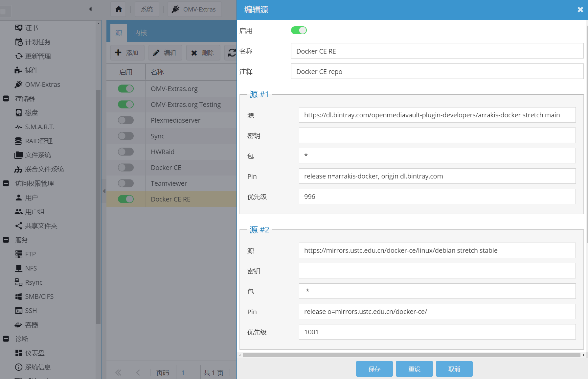Open the 插件 plugins page
Screen dimensions: 588x379
tap(27, 70)
